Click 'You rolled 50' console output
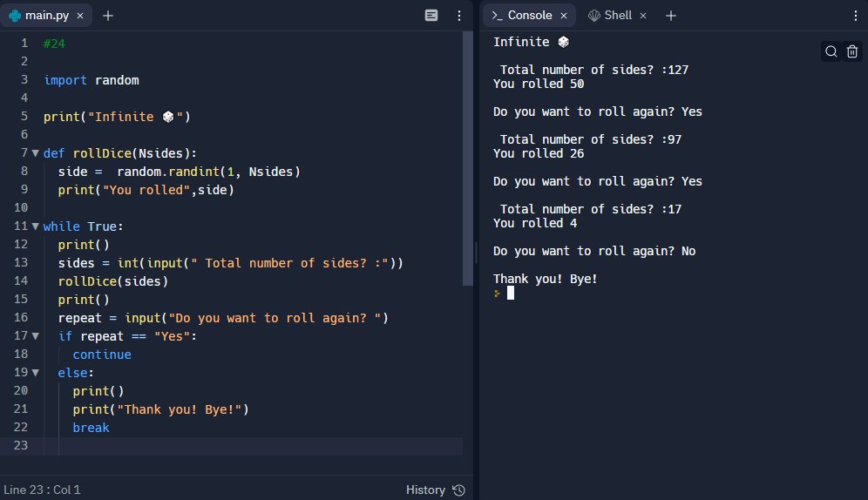 click(539, 84)
